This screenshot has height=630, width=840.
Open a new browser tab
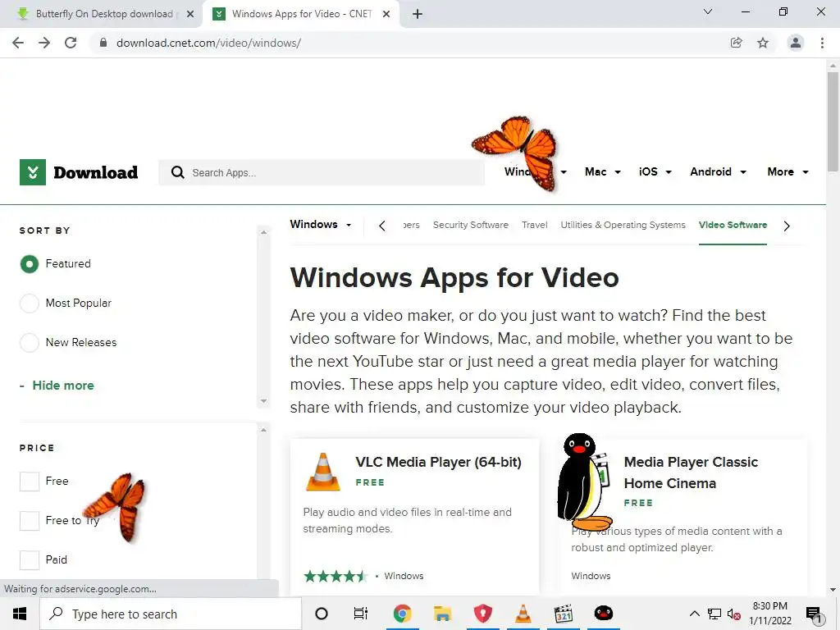click(418, 14)
